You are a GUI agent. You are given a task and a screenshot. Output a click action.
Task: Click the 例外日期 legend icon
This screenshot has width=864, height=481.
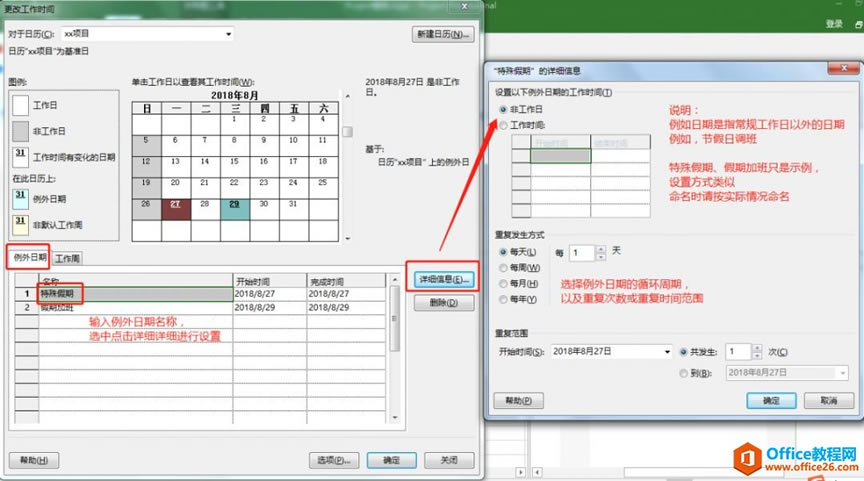pos(20,199)
